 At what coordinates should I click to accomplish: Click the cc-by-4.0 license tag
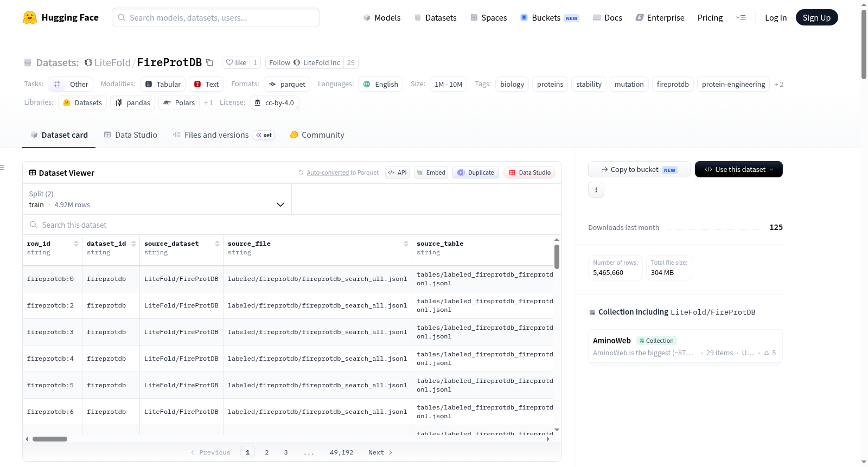point(275,103)
